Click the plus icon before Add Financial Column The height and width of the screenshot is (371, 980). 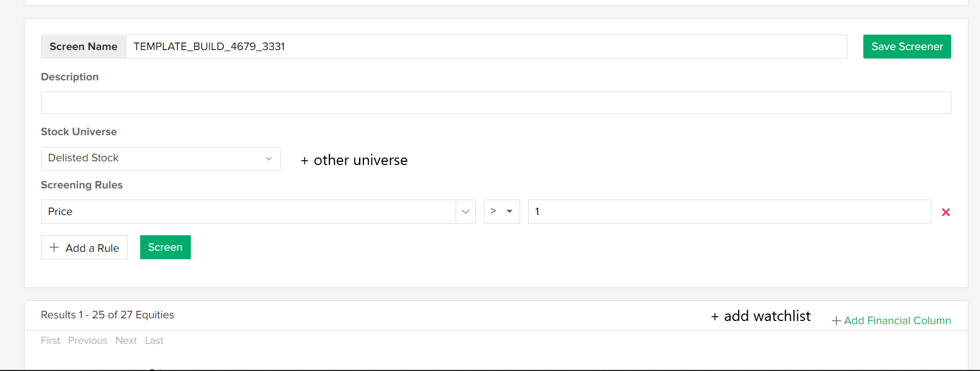836,321
